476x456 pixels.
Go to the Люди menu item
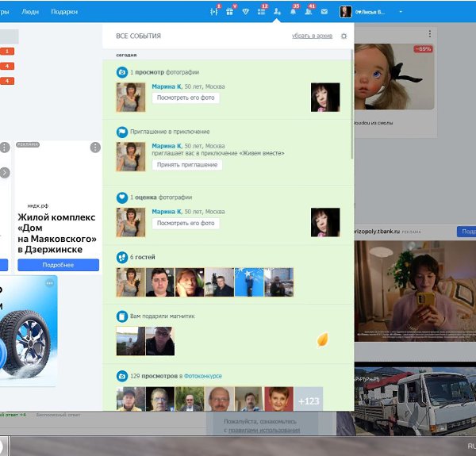click(29, 12)
